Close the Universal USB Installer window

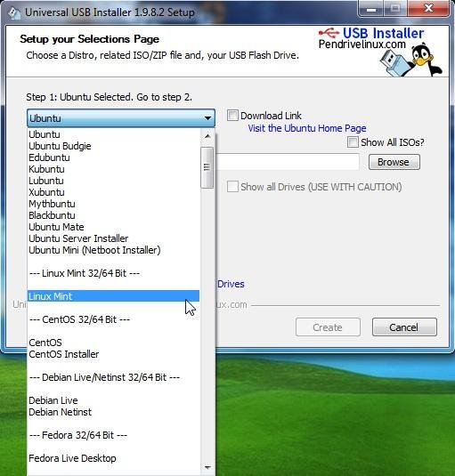pyautogui.click(x=428, y=9)
